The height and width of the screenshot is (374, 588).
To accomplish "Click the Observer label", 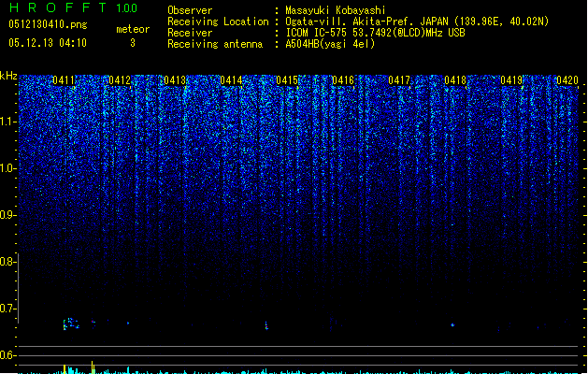I will 190,10.
